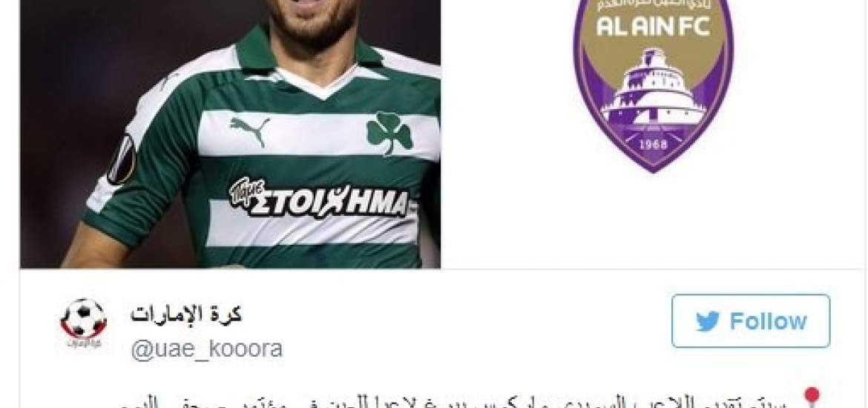This screenshot has width=868, height=408.
Task: Open the uae_kooora soccer ball avatar
Action: tap(83, 320)
